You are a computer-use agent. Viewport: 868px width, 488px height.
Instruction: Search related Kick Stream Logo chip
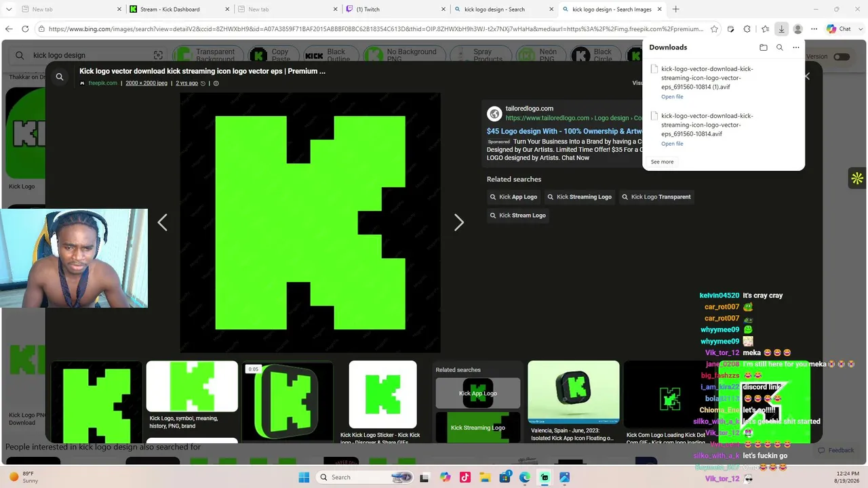click(x=517, y=216)
